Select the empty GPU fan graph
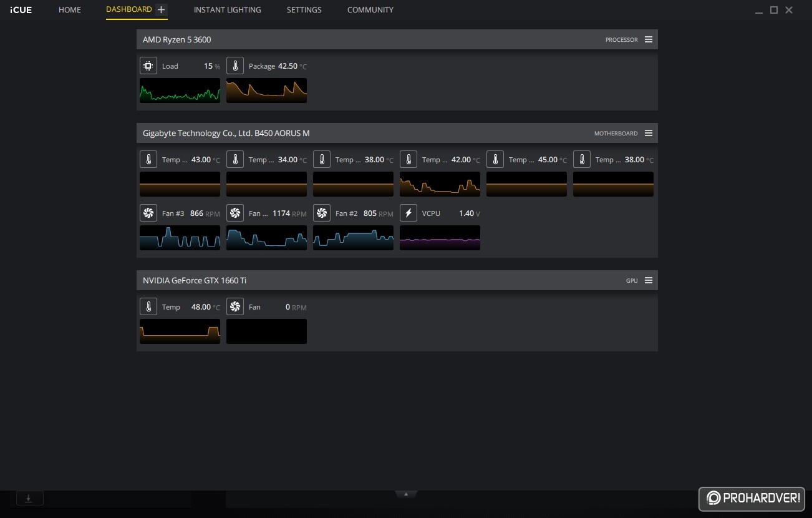 point(266,331)
